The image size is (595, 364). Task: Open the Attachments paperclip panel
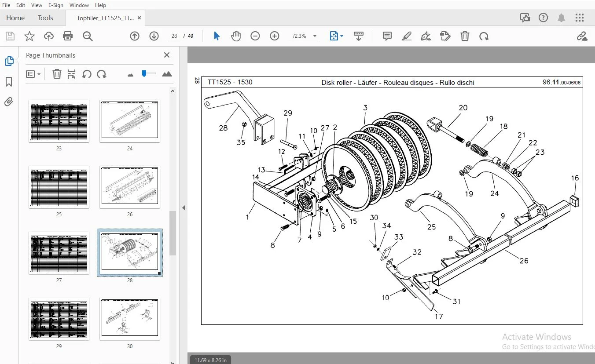(9, 102)
